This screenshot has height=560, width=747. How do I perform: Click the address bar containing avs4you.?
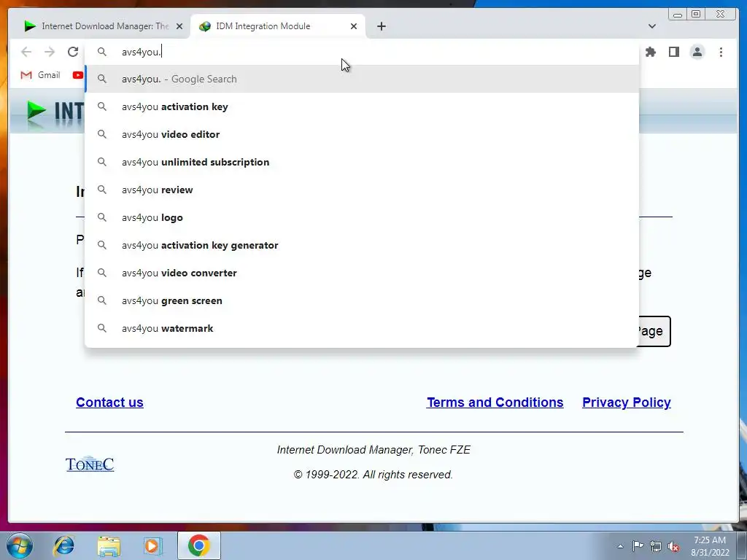(x=362, y=52)
